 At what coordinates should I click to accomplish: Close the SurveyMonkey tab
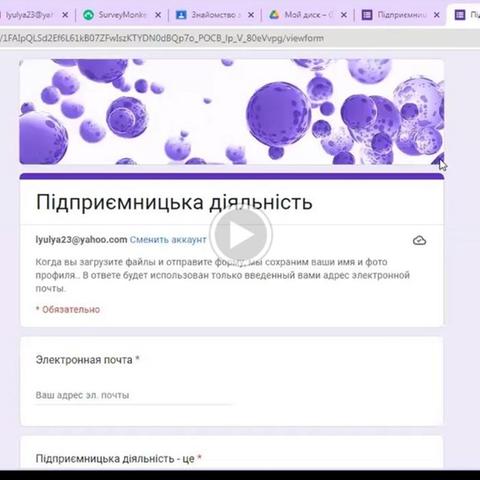158,15
